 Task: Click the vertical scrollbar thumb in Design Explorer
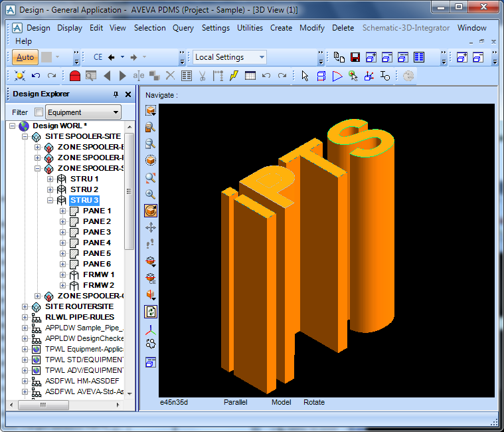tap(129, 191)
